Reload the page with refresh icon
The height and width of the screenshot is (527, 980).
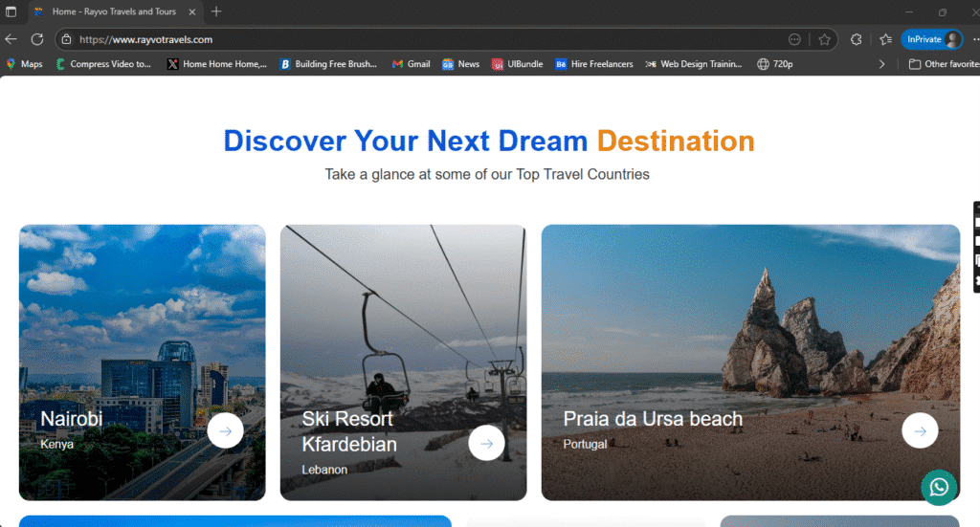(37, 39)
